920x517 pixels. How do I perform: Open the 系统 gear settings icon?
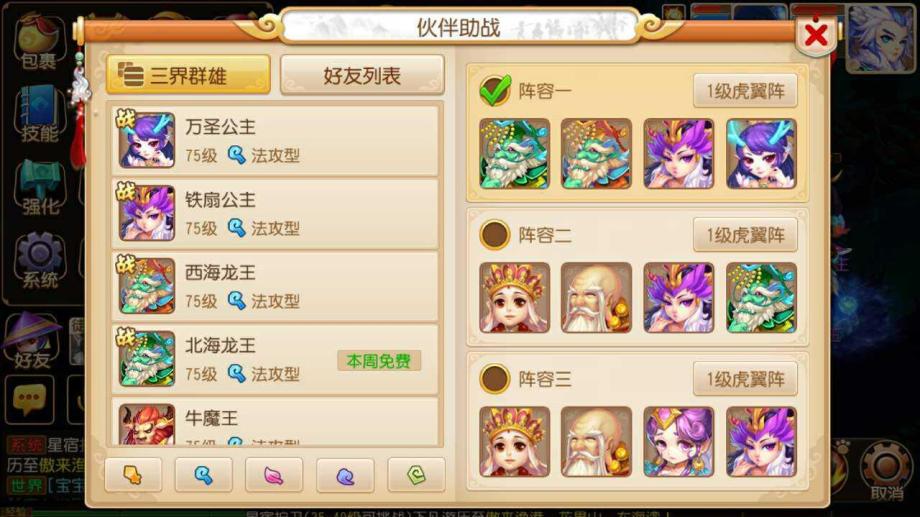pos(39,261)
